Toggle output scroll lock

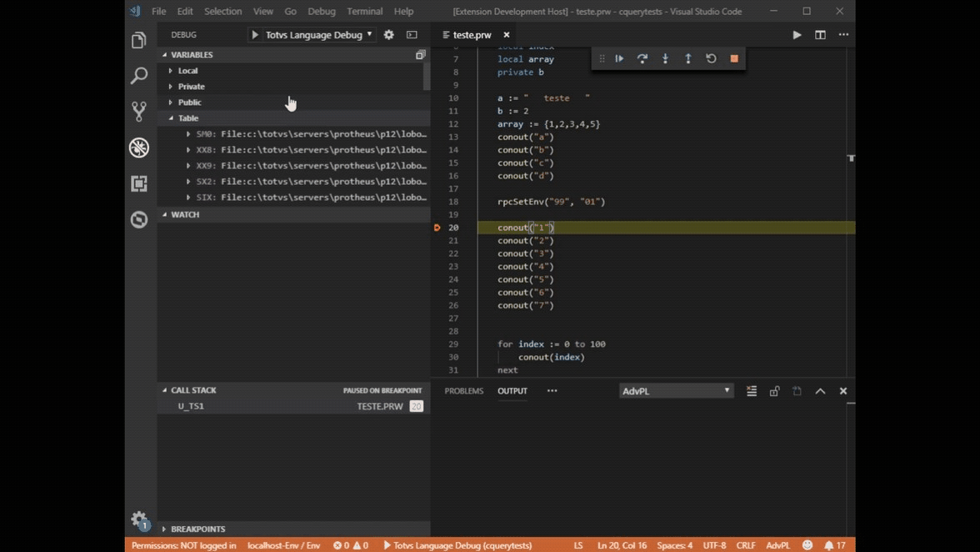[x=774, y=391]
